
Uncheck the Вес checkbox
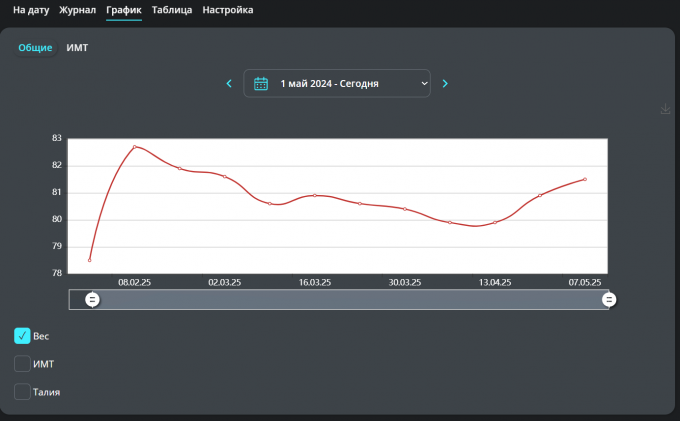22,336
